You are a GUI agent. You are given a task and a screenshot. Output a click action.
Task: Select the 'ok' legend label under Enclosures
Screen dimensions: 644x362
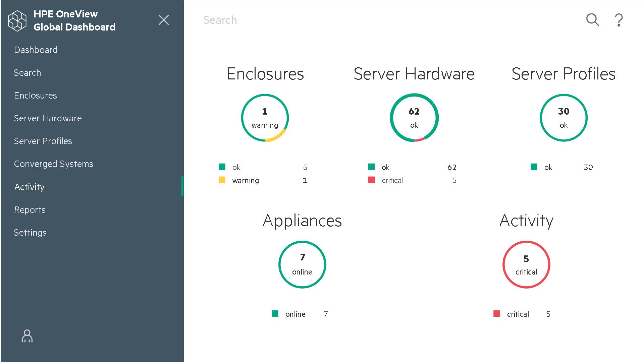tap(236, 167)
